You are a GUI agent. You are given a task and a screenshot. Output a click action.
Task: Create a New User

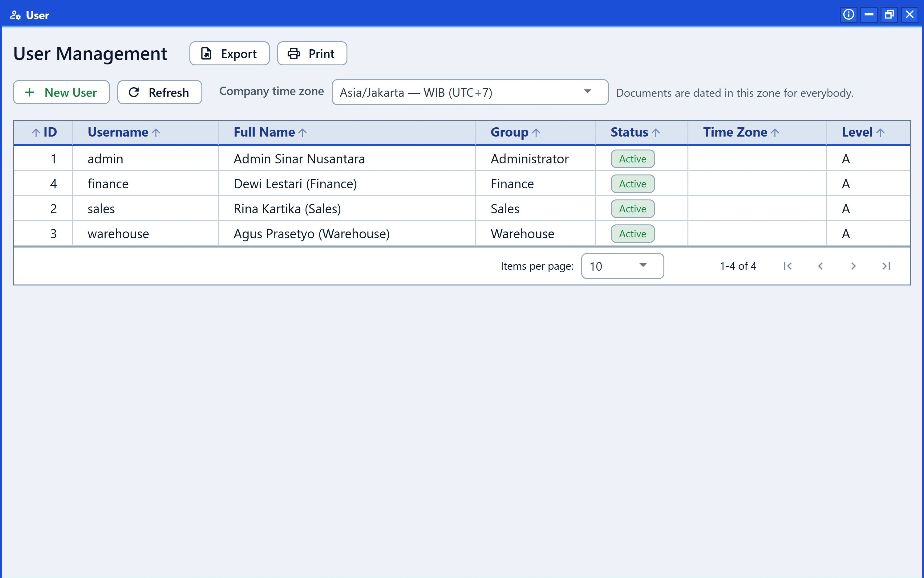tap(62, 92)
